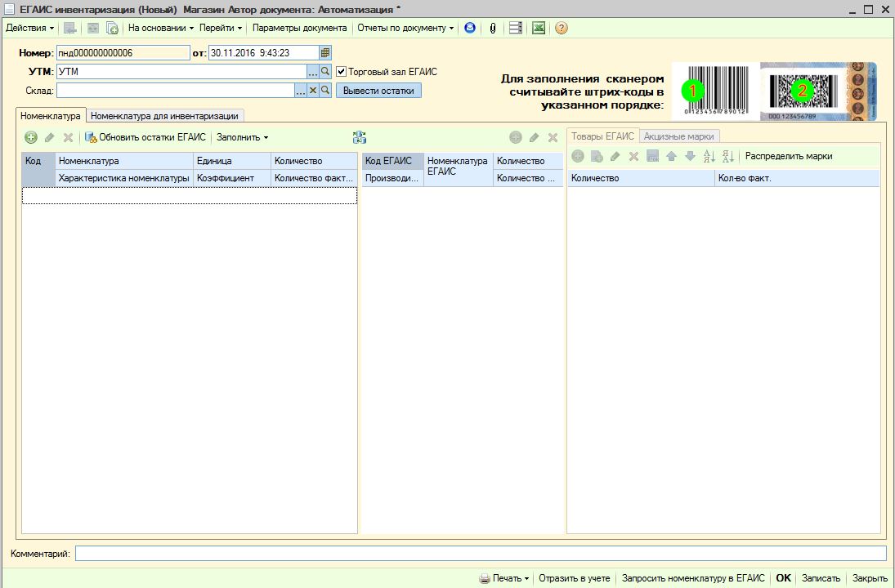Click into the Комментарий input field
Screen dimensions: 895x588
pyautogui.click(x=480, y=554)
